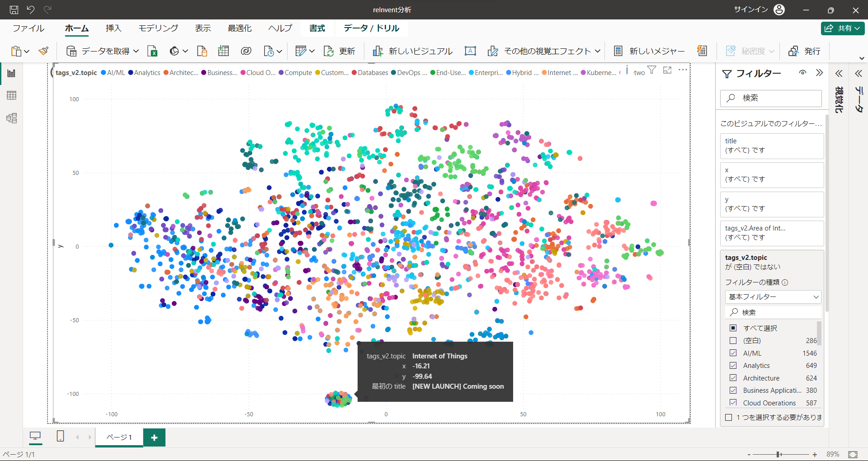868x461 pixels.
Task: Click the Save icon in title bar
Action: [14, 9]
